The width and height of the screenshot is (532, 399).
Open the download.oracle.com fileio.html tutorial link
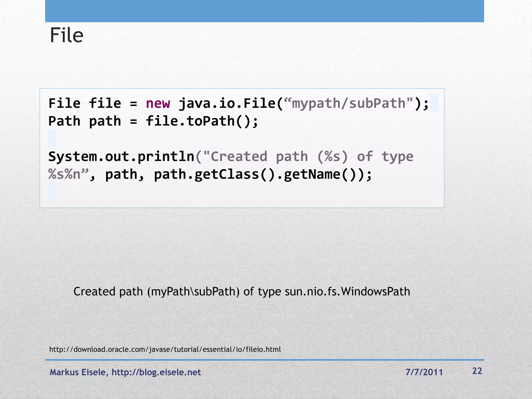coord(165,349)
